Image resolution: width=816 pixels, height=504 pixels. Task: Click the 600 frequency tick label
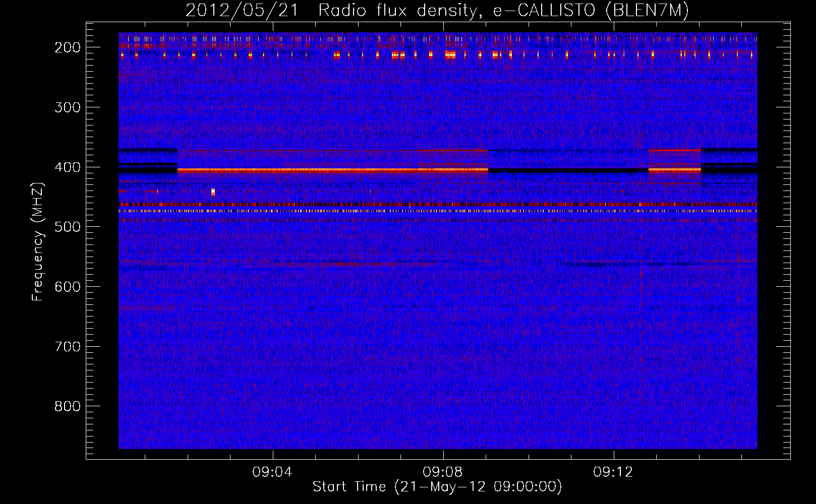coord(68,287)
